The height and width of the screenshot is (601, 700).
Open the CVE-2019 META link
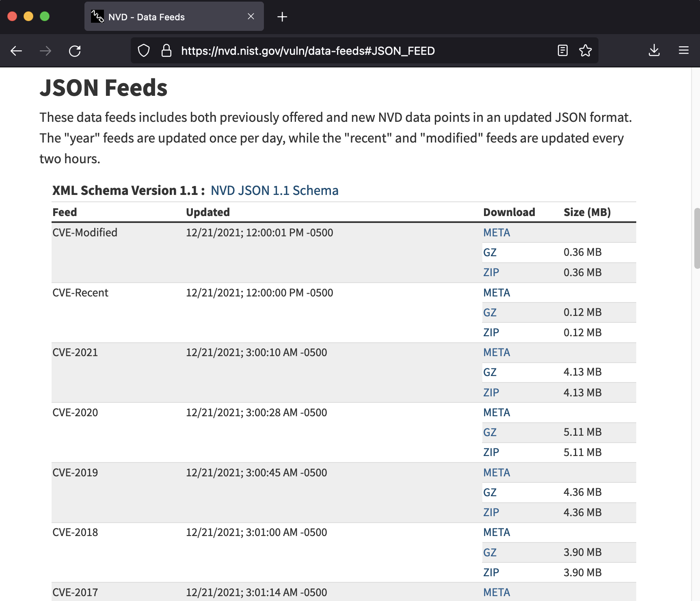pos(496,473)
